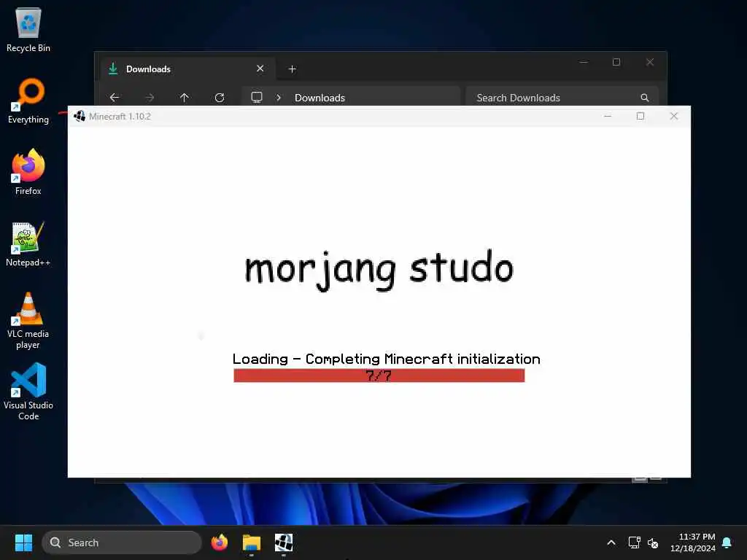Open the Visual Studio Code desktop shortcut
The image size is (747, 560).
pyautogui.click(x=28, y=392)
